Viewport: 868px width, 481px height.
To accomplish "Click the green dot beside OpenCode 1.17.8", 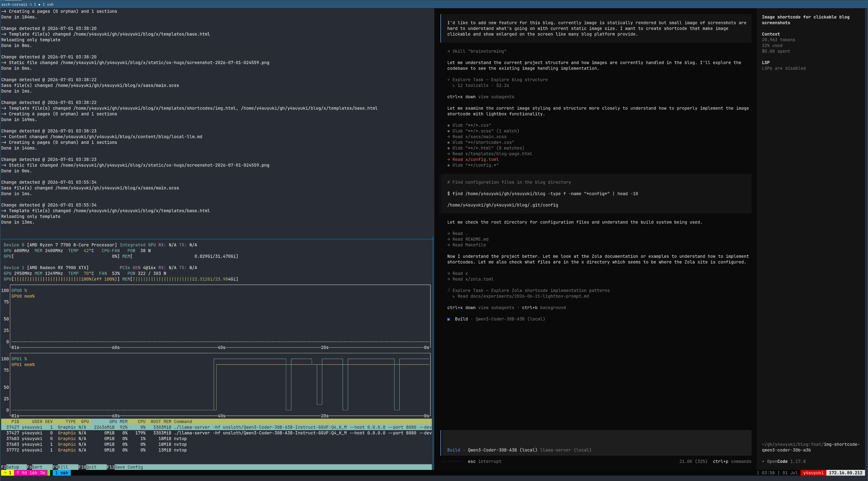I will (x=763, y=462).
